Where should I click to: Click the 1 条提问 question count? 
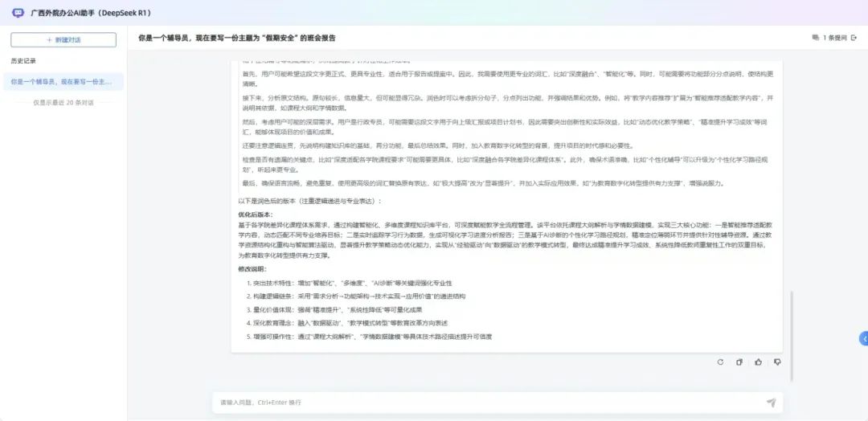835,37
